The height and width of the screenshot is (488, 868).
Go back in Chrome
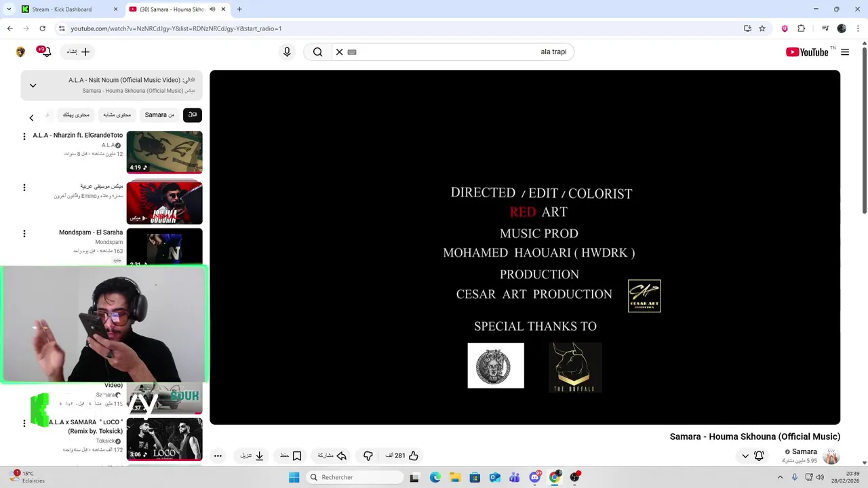point(10,28)
